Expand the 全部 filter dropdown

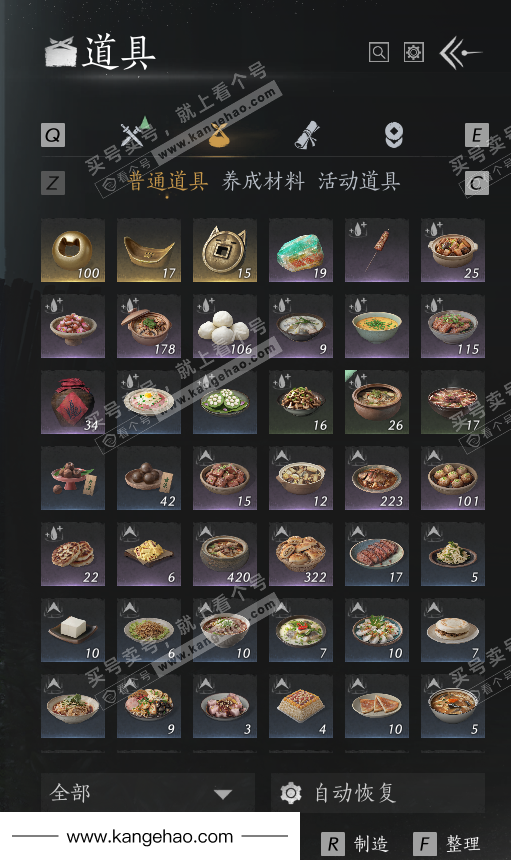[147, 793]
